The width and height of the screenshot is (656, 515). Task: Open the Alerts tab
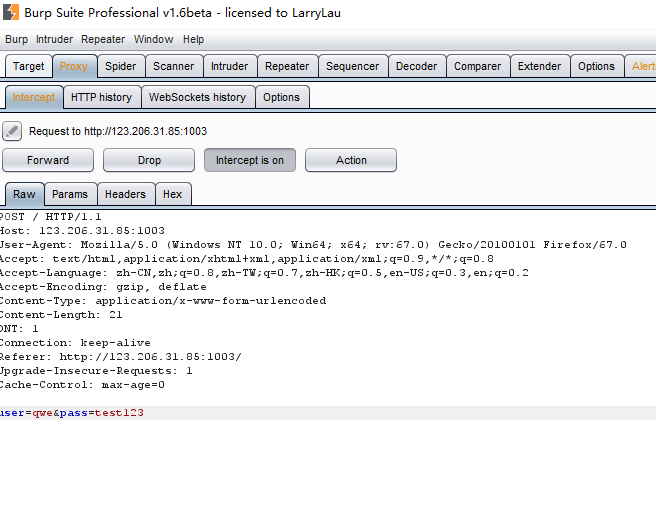pyautogui.click(x=641, y=66)
